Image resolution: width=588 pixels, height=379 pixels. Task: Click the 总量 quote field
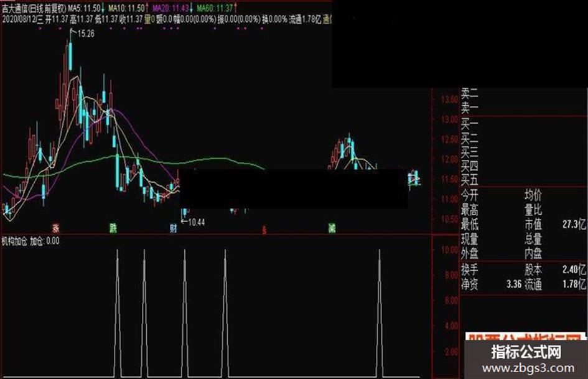pos(533,239)
